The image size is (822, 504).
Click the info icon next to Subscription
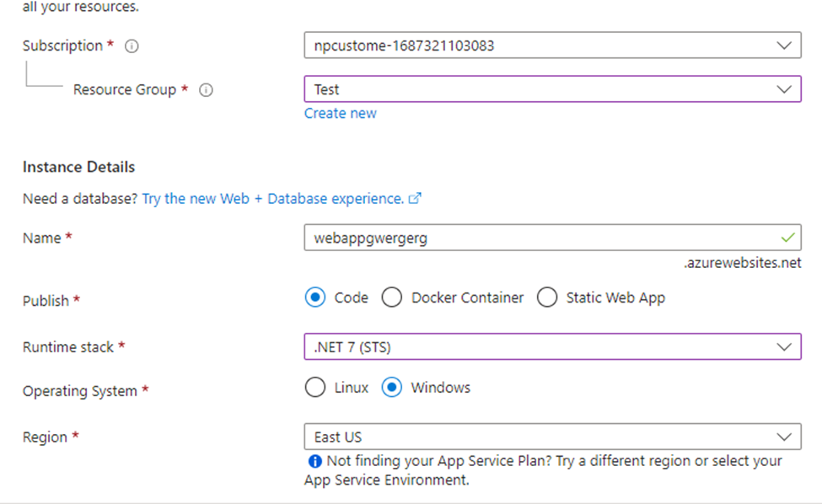click(x=132, y=46)
